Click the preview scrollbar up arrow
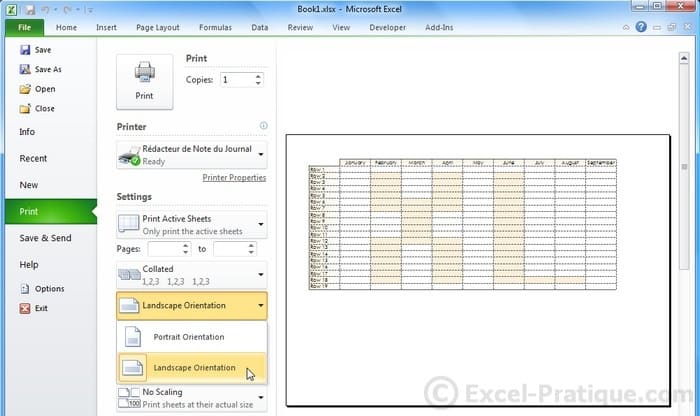This screenshot has width=700, height=416. (683, 58)
